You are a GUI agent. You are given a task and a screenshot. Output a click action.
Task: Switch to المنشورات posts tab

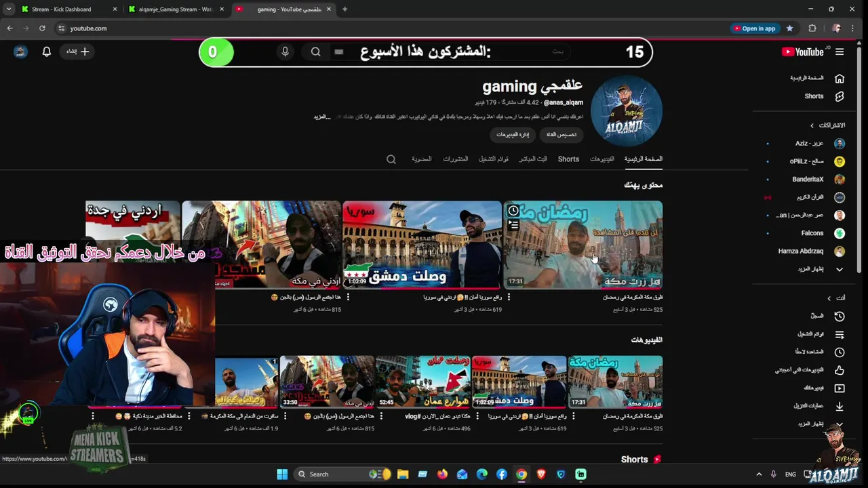pos(455,159)
